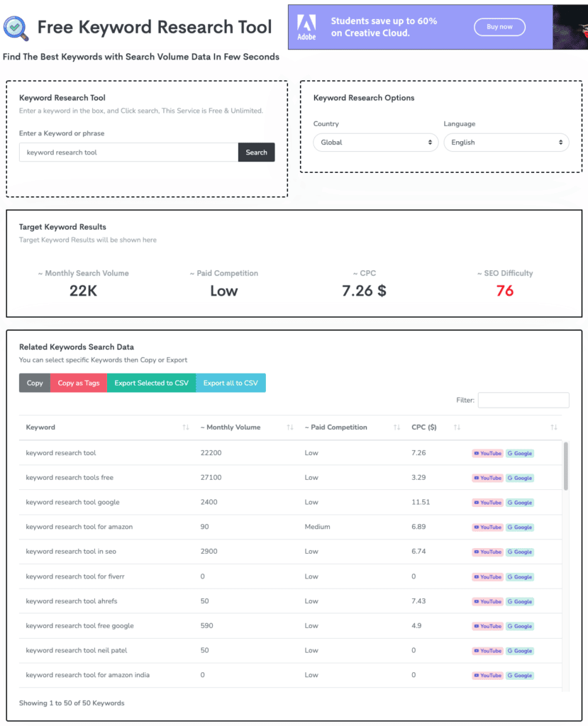The image size is (588, 726).
Task: Select the 'keyword research tool' row keyword
Action: click(x=61, y=453)
